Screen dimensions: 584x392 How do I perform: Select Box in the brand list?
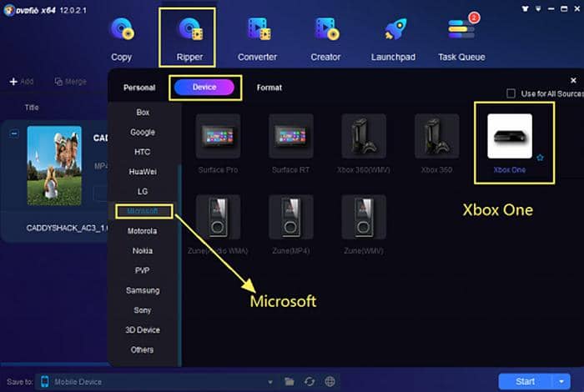click(143, 112)
